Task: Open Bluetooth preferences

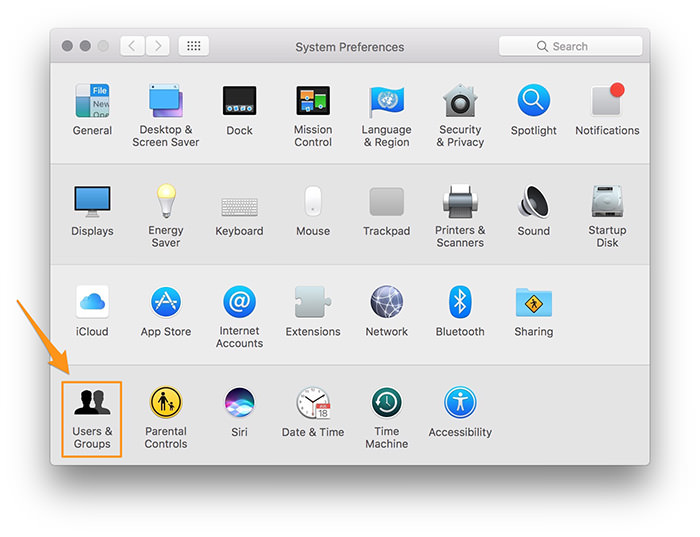Action: [x=460, y=302]
